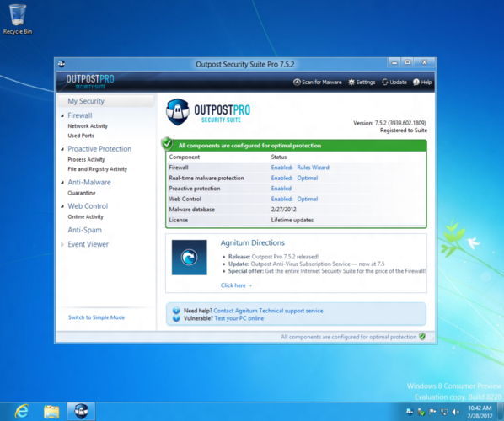
Task: Launch Internet Explorer from the taskbar
Action: pos(22,411)
